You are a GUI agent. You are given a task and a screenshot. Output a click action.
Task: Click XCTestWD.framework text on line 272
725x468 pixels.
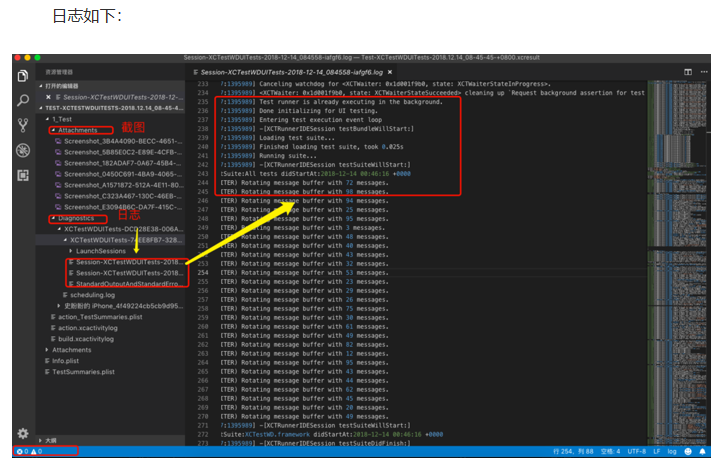[x=277, y=435]
